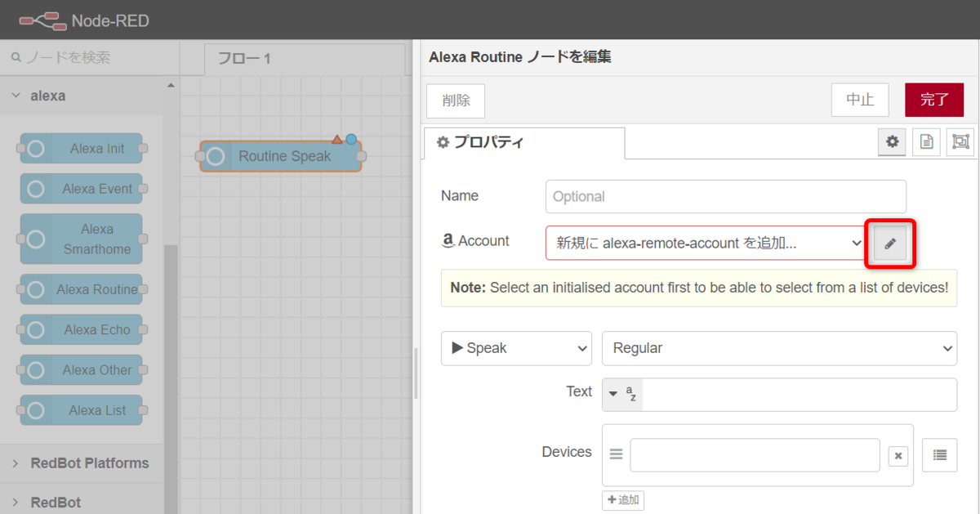Image resolution: width=980 pixels, height=514 pixels.
Task: Collapse the alexa palette category
Action: tap(82, 96)
